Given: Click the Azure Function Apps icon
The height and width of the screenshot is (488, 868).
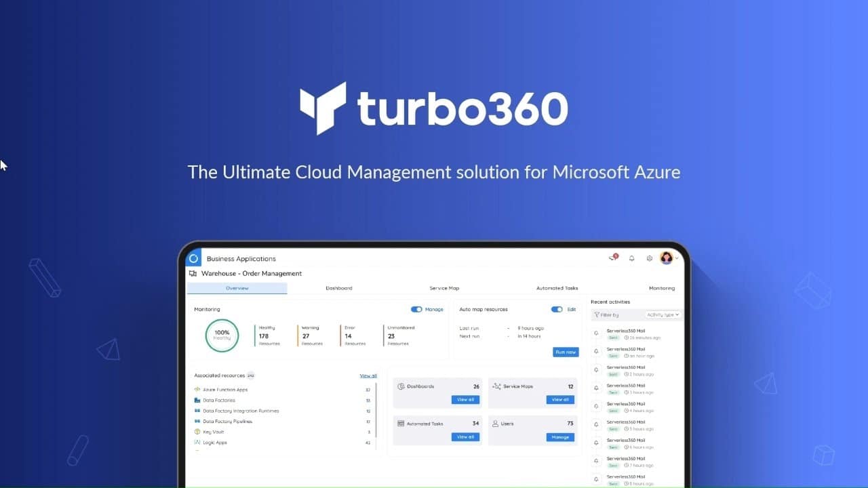Looking at the screenshot, I should pos(197,390).
